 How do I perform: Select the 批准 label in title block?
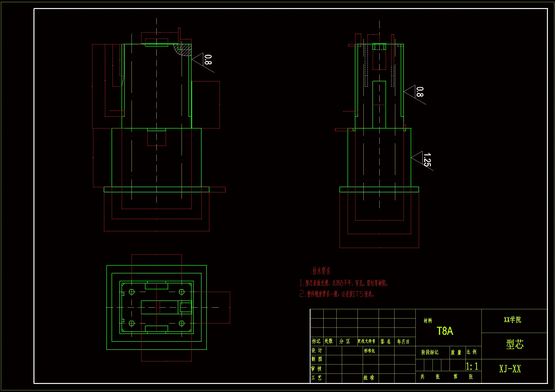point(369,378)
